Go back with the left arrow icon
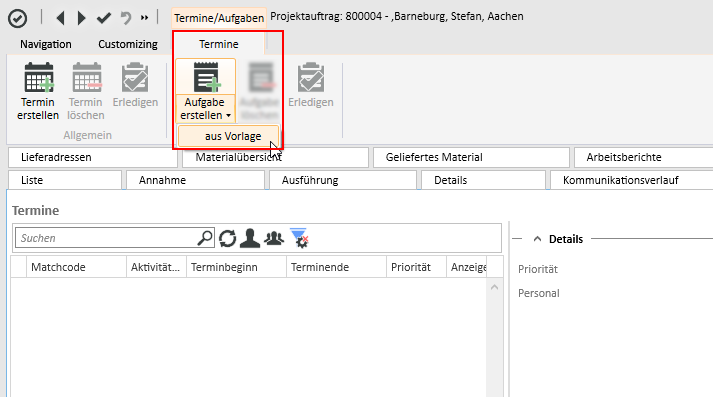The height and width of the screenshot is (397, 713). pyautogui.click(x=60, y=18)
